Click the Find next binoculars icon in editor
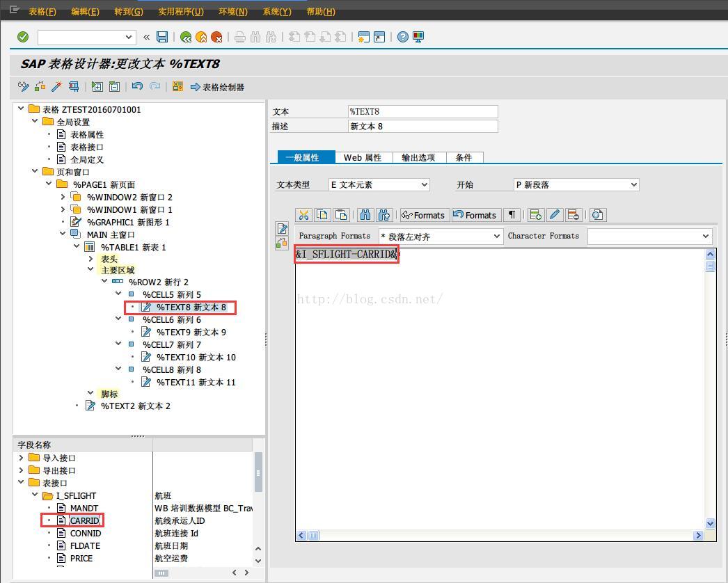The image size is (728, 583). [x=384, y=215]
